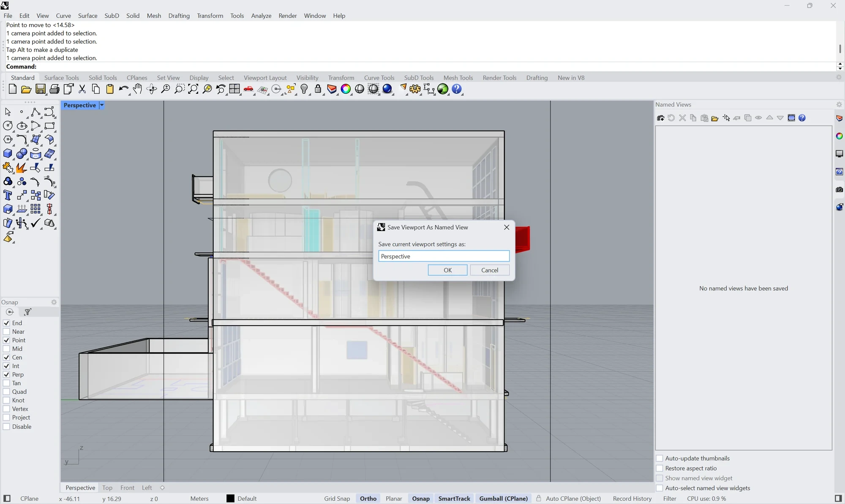Image resolution: width=845 pixels, height=504 pixels.
Task: Close the Save Viewport As Named View dialog
Action: coord(507,227)
